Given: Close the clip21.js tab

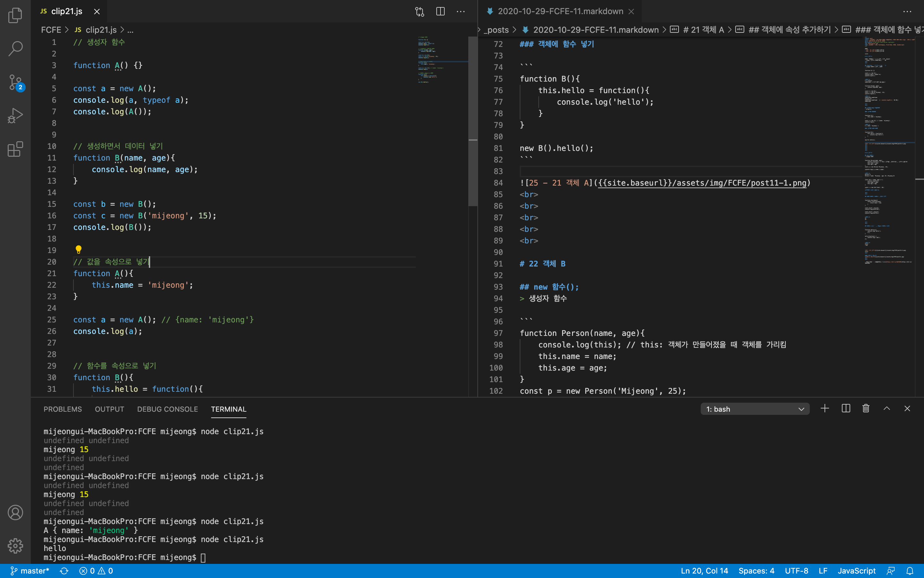Looking at the screenshot, I should point(97,12).
